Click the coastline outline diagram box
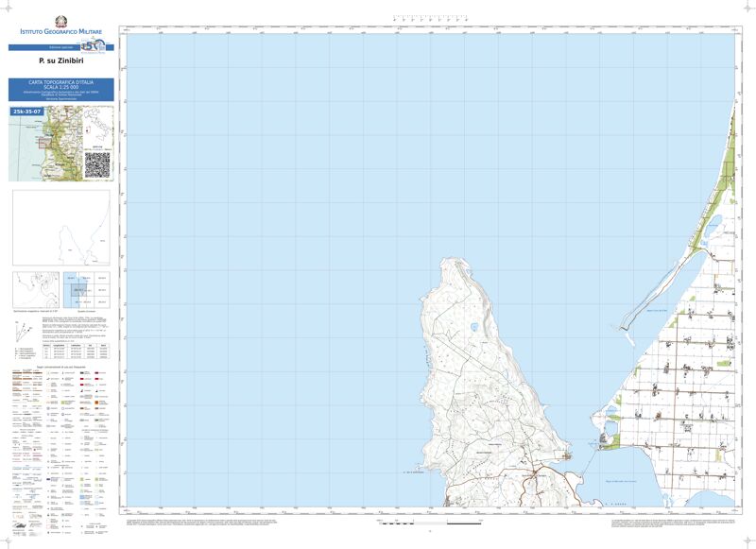 61,227
